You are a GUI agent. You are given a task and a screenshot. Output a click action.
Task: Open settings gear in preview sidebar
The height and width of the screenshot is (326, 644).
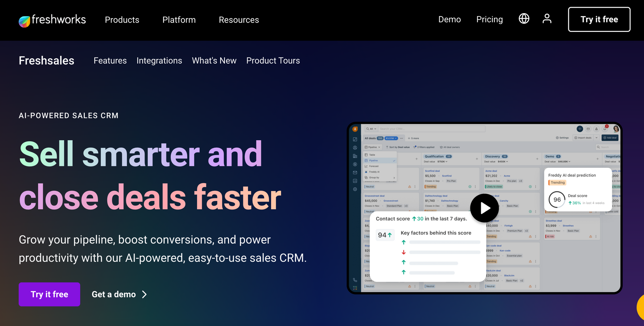tap(355, 189)
